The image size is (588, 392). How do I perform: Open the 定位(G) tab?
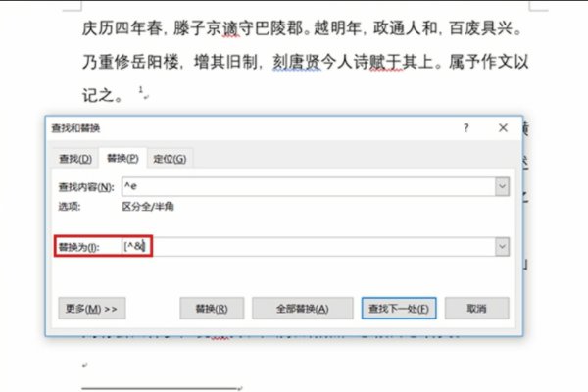pos(170,159)
